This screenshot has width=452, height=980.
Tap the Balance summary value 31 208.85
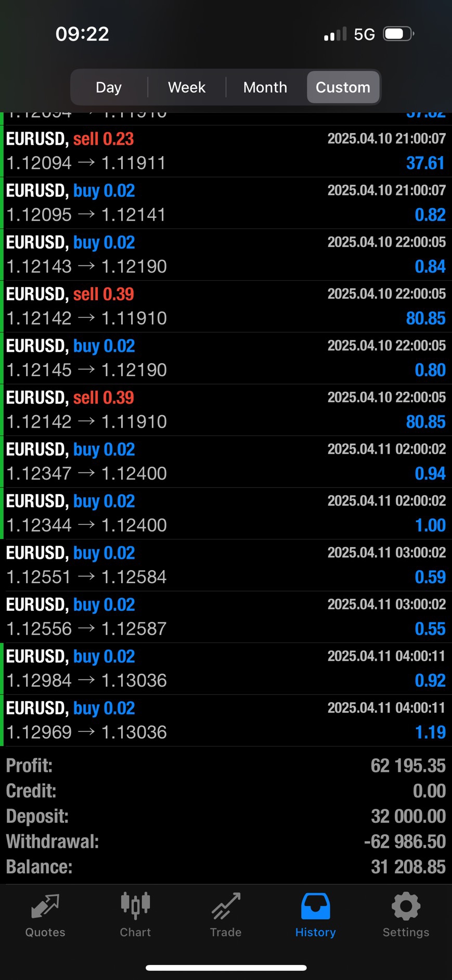(x=408, y=867)
